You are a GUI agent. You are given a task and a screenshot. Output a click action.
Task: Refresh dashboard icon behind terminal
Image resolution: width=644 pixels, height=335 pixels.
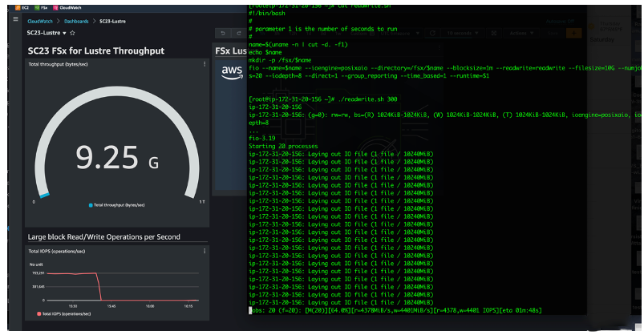tap(432, 33)
